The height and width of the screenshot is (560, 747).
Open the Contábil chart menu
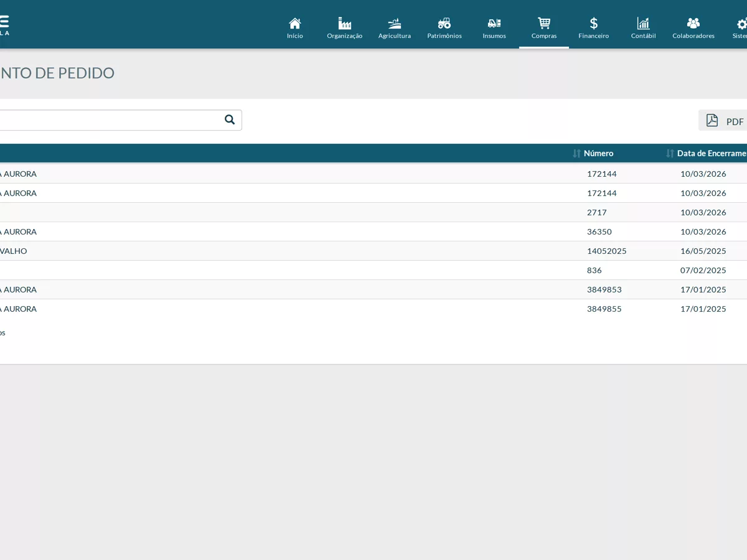(x=644, y=28)
